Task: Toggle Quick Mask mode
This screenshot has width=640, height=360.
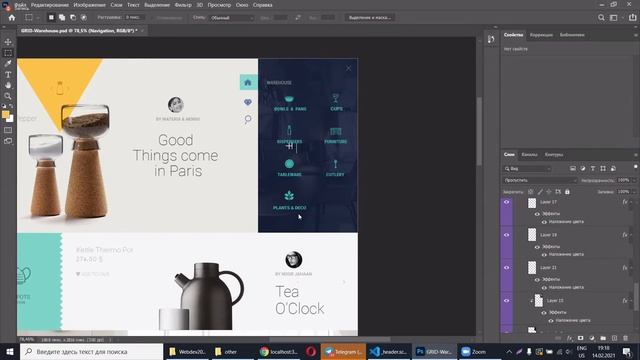Action: tap(8, 130)
